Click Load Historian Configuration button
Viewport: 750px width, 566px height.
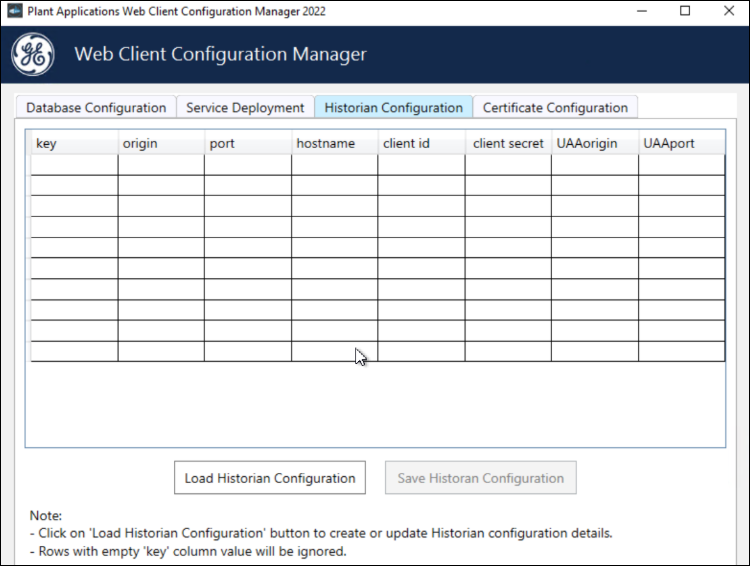pos(270,478)
